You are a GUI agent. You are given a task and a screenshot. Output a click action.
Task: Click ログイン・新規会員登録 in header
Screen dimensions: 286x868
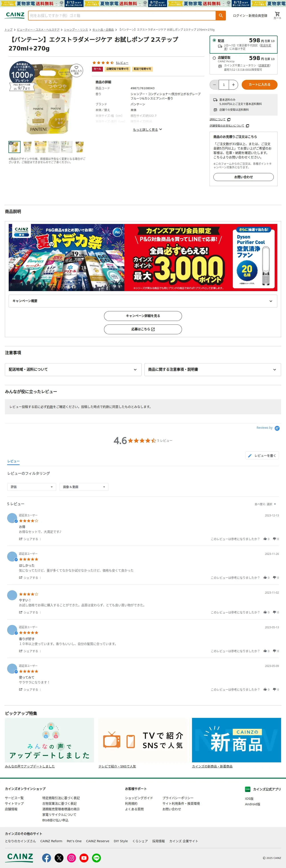pos(250,16)
